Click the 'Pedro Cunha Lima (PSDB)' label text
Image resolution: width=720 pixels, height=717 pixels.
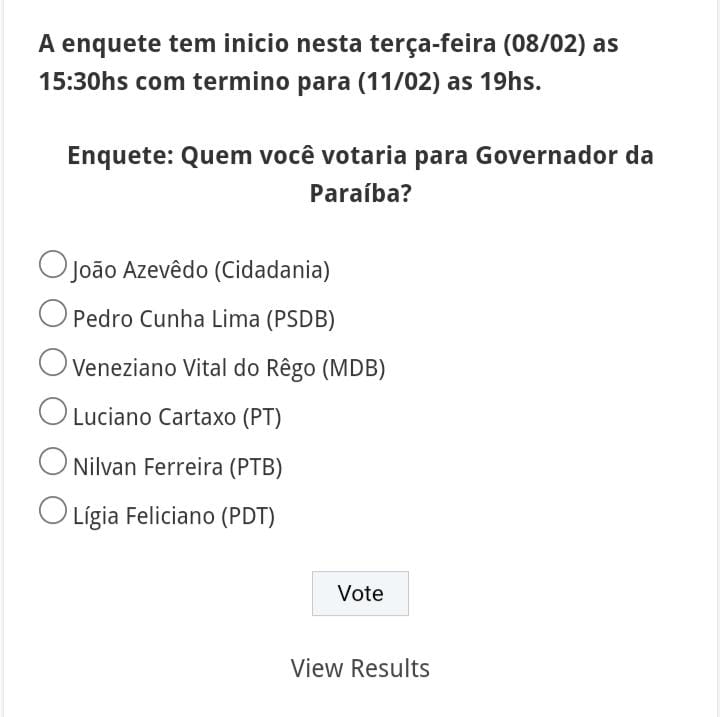204,319
